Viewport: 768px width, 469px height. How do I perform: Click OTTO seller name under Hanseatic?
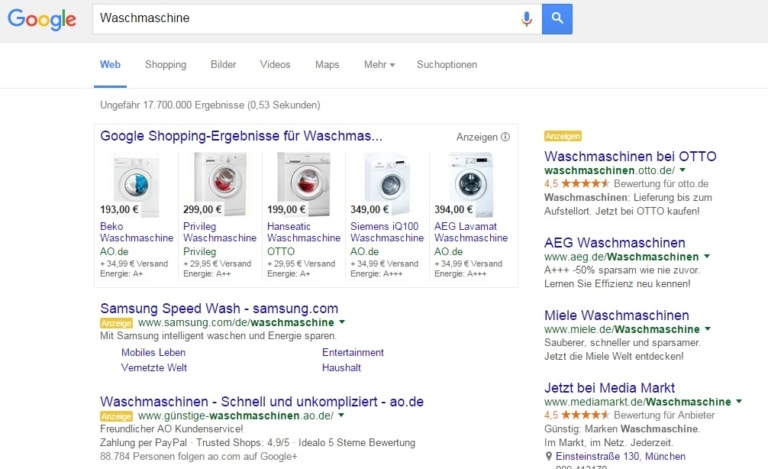point(281,251)
